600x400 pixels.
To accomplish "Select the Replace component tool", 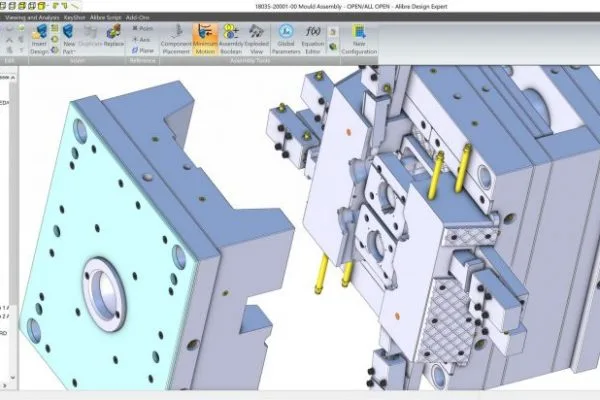I will click(114, 36).
